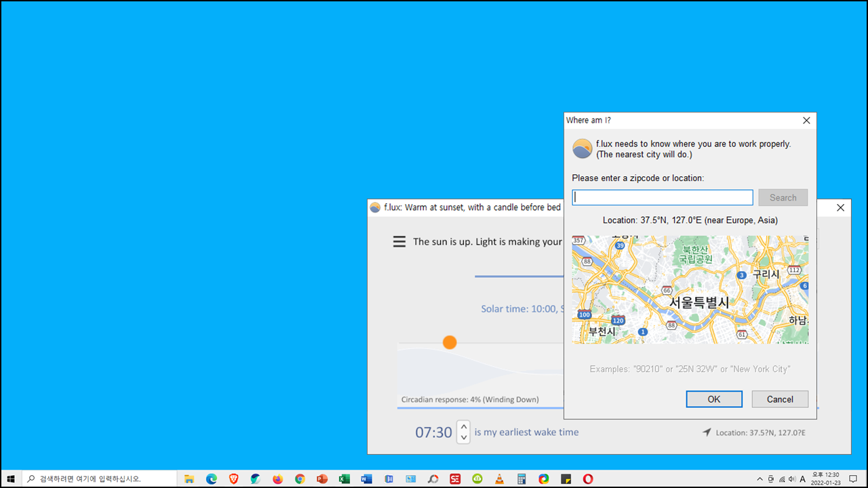Click Location: 37.5°N, 127.0°E text in dialog

pos(690,220)
